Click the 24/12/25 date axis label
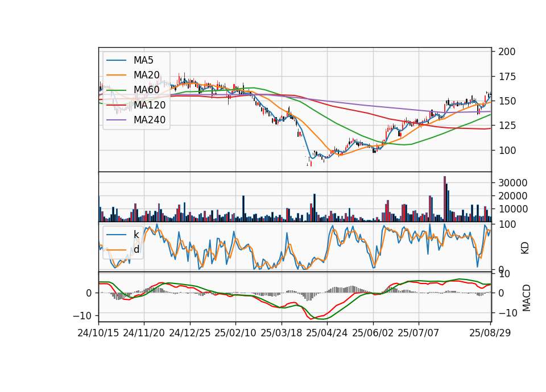This screenshot has height=392, width=546. pos(190,333)
